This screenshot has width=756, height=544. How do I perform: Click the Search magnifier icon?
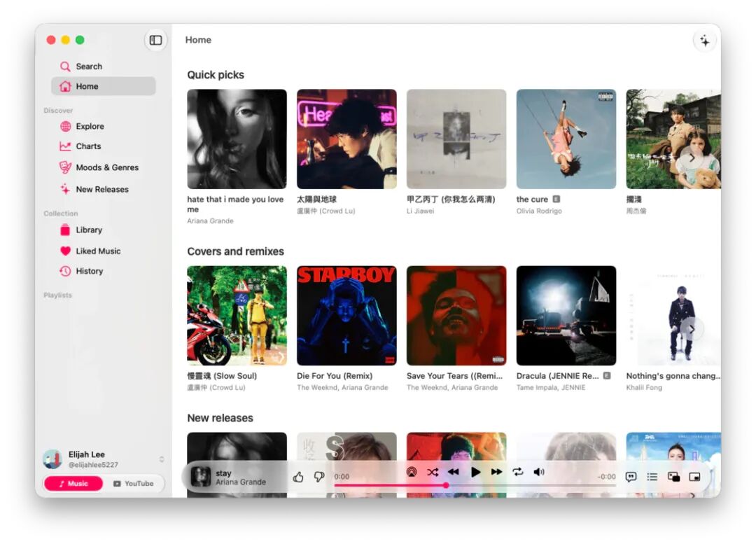pyautogui.click(x=65, y=66)
